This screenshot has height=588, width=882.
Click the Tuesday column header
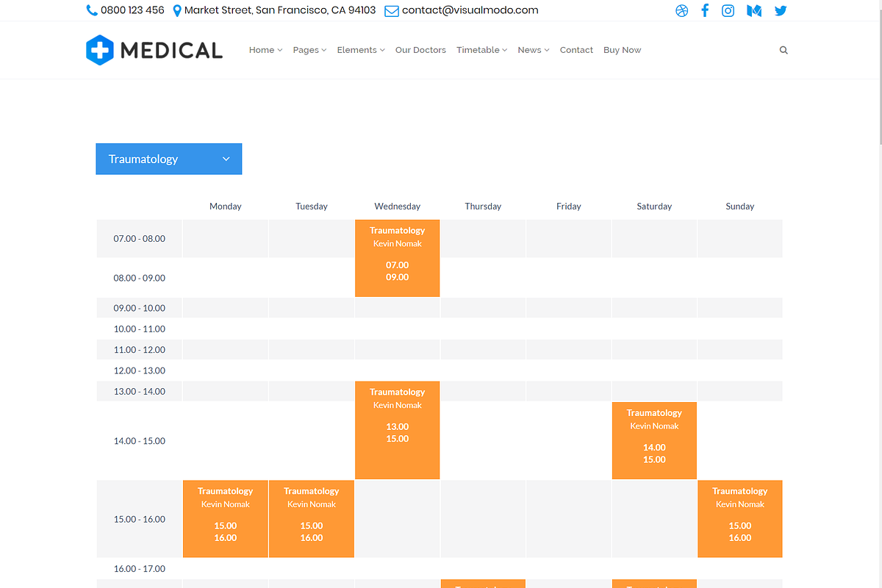pyautogui.click(x=312, y=207)
